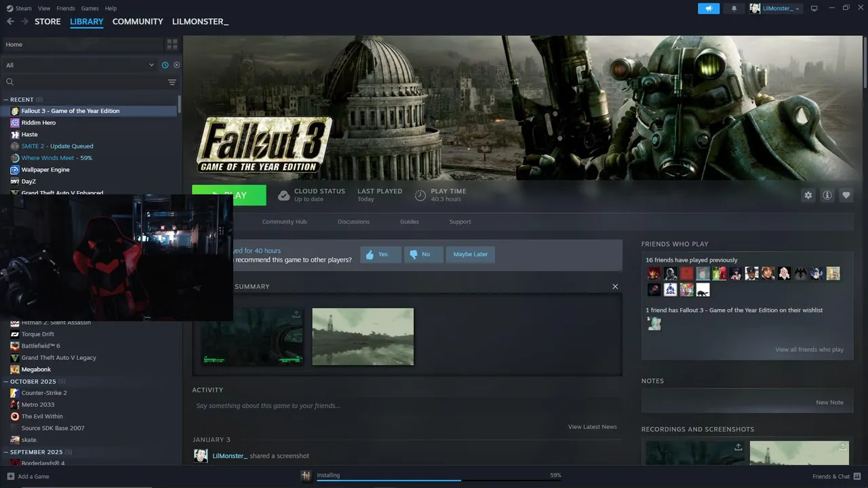The image size is (868, 488).
Task: Click the play time clock icon
Action: click(x=420, y=195)
